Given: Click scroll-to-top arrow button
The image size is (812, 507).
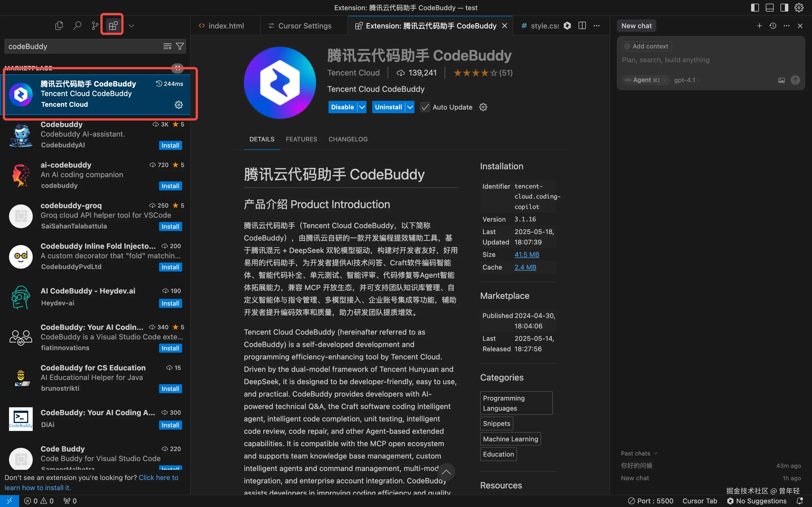Looking at the screenshot, I should (x=446, y=472).
